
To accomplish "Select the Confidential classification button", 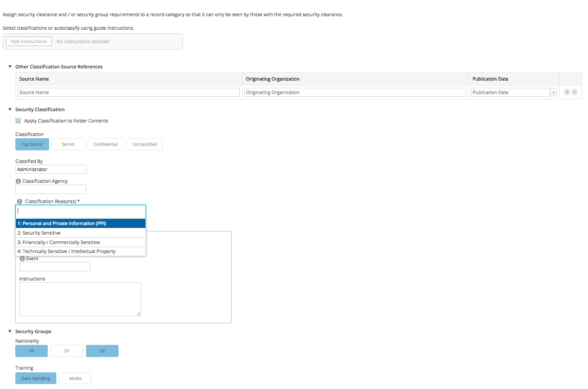I will [x=105, y=145].
